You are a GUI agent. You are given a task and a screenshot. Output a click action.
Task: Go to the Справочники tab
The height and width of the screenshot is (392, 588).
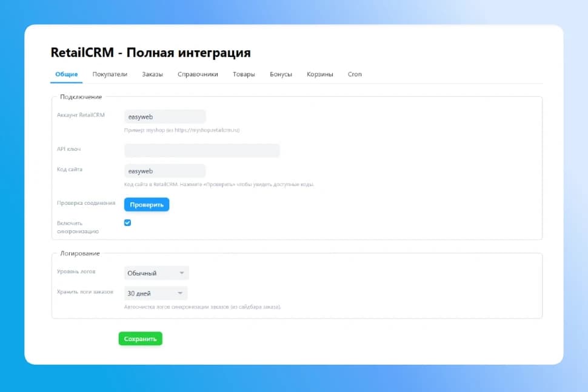[198, 74]
